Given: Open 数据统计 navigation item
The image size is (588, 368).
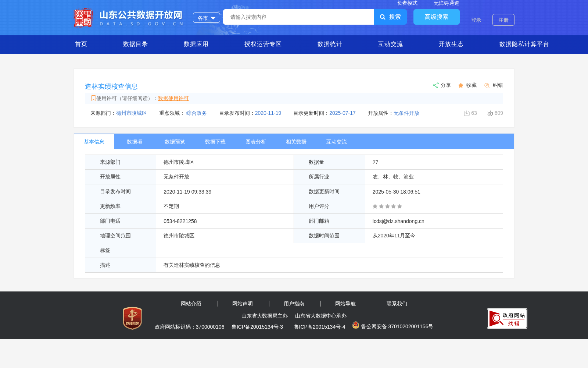Looking at the screenshot, I should point(330,44).
